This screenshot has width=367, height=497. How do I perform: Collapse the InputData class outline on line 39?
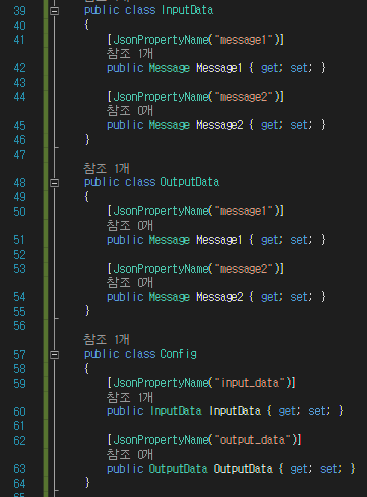coord(54,11)
